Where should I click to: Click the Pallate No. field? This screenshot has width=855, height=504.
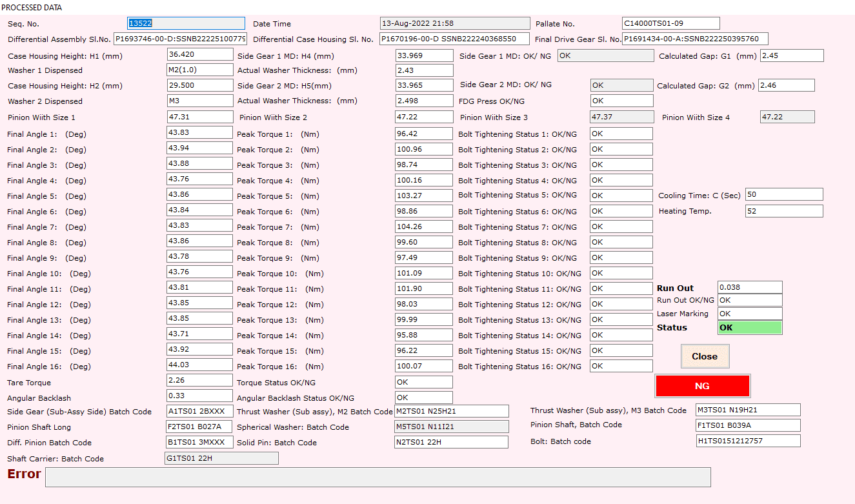pyautogui.click(x=671, y=23)
